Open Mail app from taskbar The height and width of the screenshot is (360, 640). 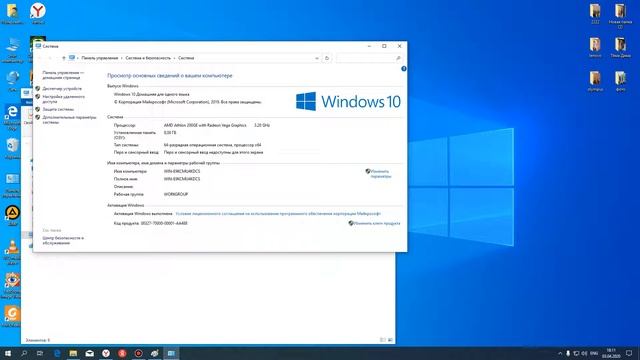pos(89,353)
